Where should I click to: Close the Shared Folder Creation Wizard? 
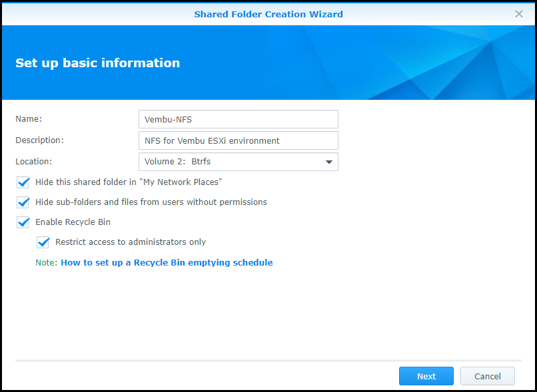(519, 14)
